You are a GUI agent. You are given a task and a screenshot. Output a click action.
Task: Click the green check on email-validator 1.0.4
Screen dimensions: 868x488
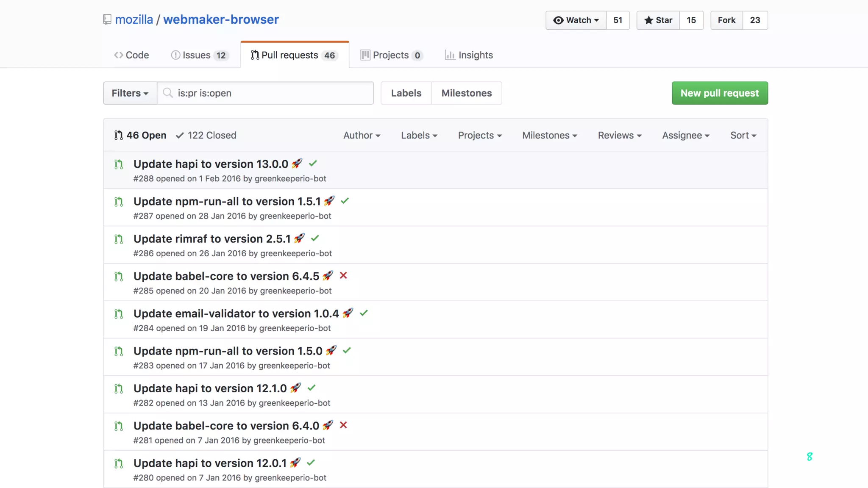pos(364,313)
